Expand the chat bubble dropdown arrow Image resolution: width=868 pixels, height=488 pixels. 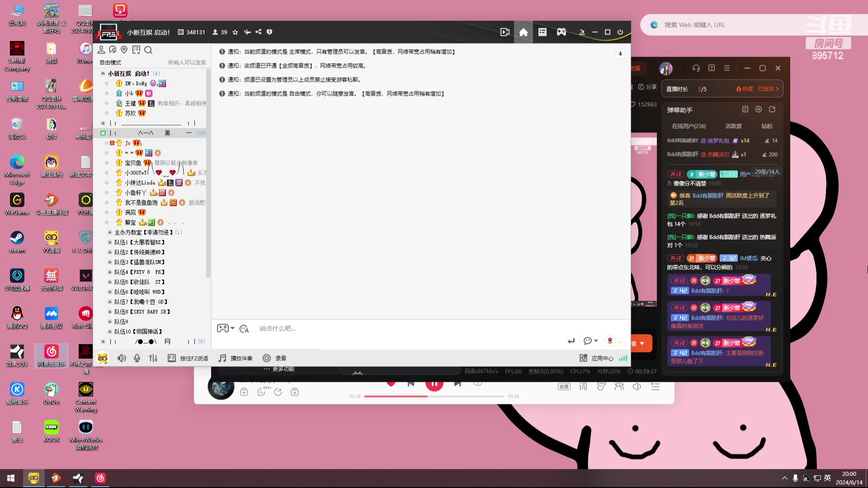596,341
